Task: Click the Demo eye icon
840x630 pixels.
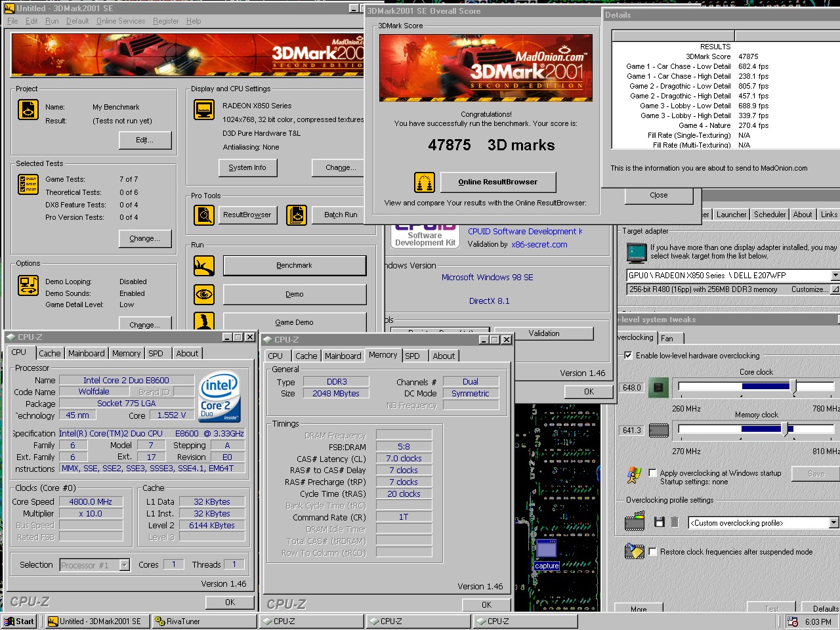Action: click(204, 294)
